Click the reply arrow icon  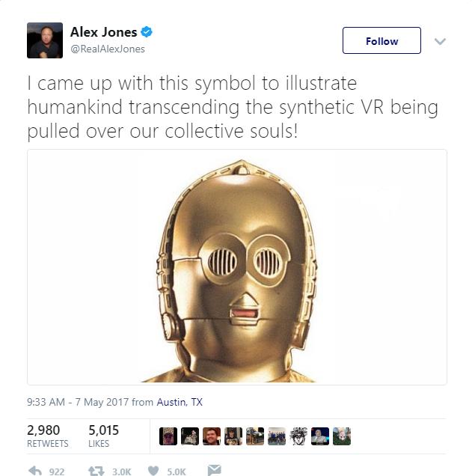[35, 471]
